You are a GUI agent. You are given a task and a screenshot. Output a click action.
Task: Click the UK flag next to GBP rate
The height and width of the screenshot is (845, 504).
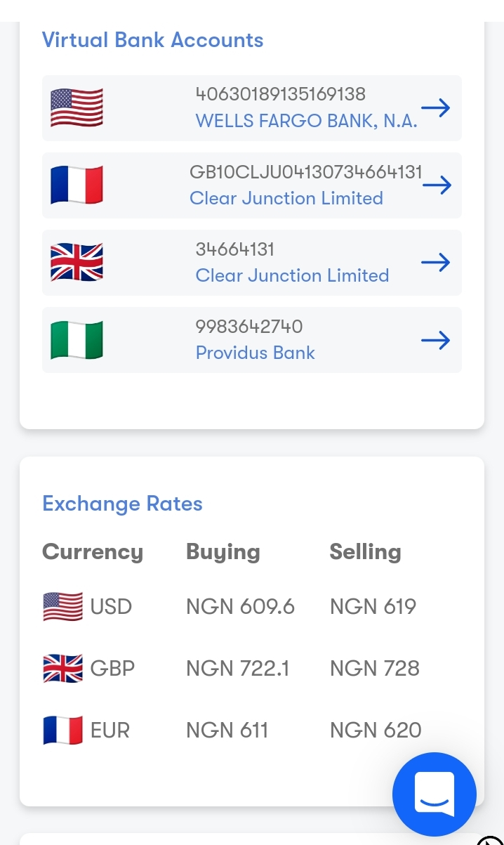[62, 668]
